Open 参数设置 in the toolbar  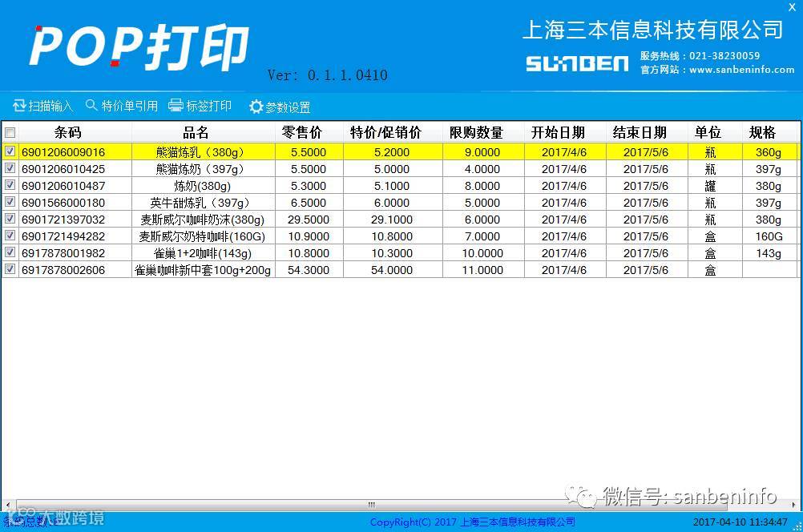[x=280, y=107]
